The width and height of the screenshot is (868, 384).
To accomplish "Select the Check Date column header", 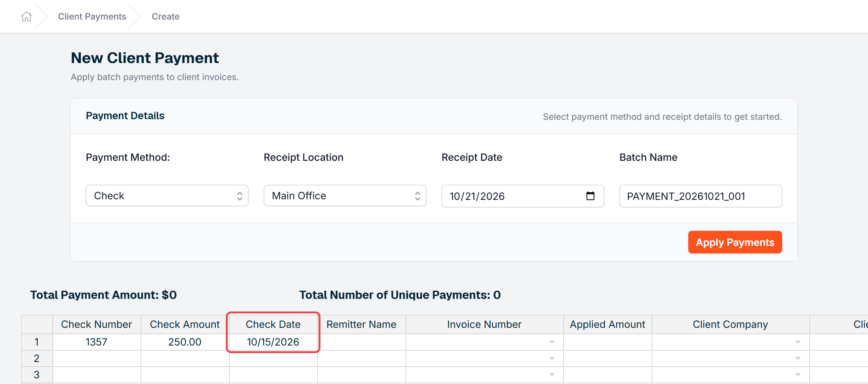I will 273,324.
